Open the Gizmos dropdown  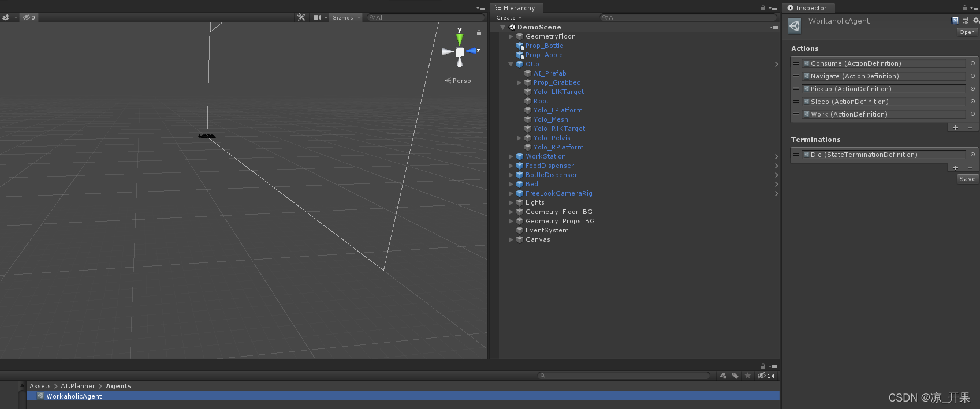click(x=346, y=17)
